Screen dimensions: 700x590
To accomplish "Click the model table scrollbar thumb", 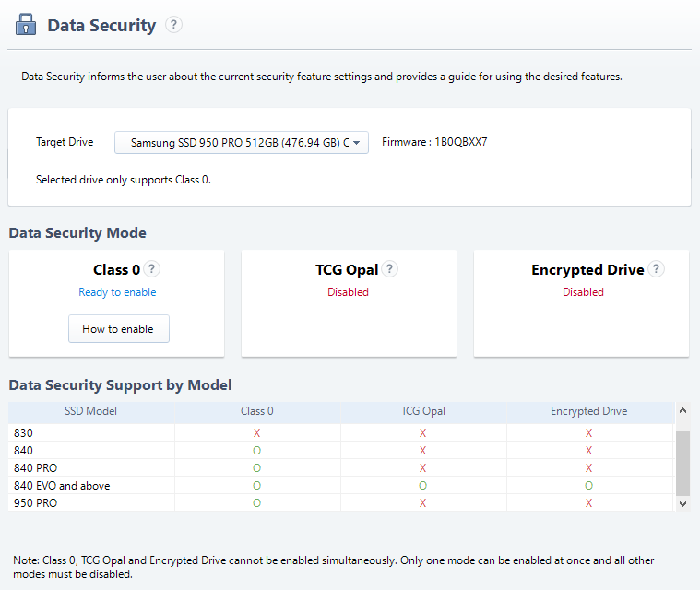I will pos(682,461).
